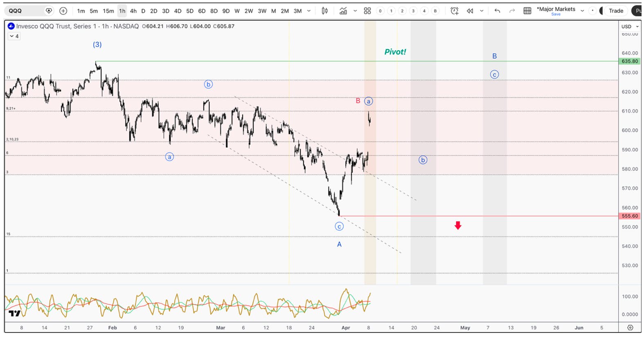
Task: Undo the last action with the arrow icon
Action: pyautogui.click(x=497, y=11)
